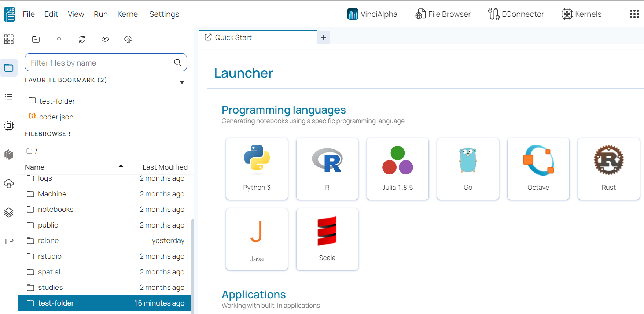
Task: Click the root path breadcrumb folder
Action: tap(30, 151)
